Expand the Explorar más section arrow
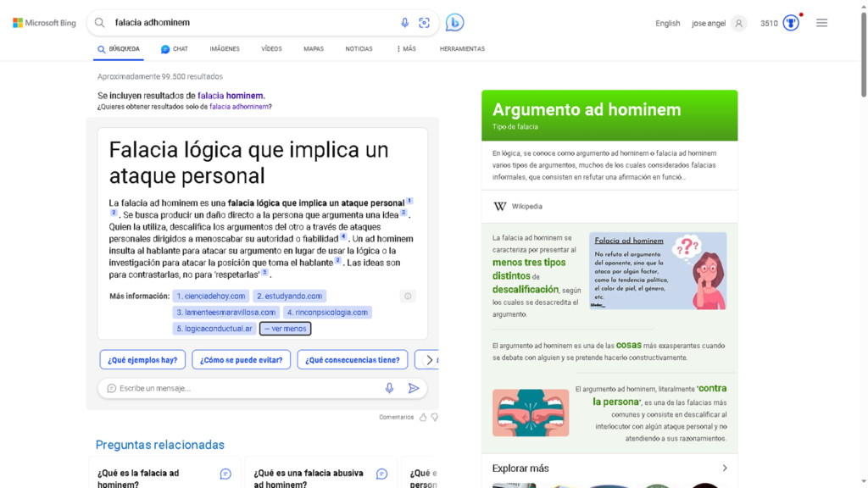Image resolution: width=868 pixels, height=488 pixels. click(725, 468)
